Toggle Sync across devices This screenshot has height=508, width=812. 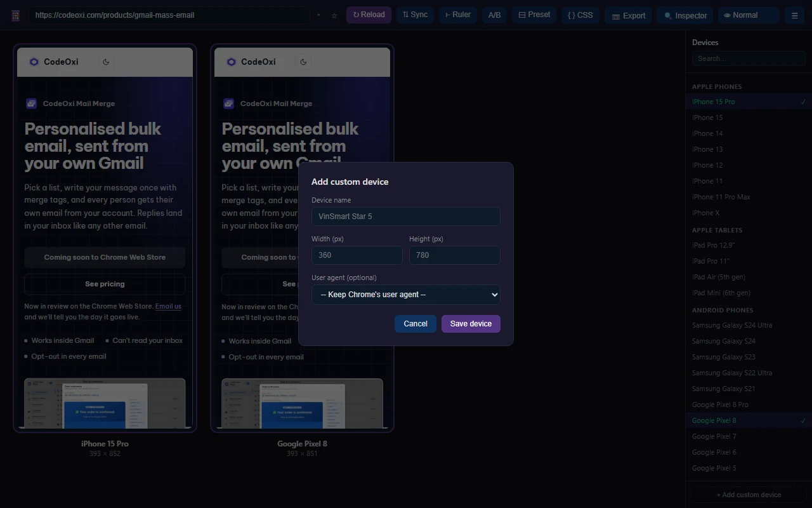click(415, 15)
